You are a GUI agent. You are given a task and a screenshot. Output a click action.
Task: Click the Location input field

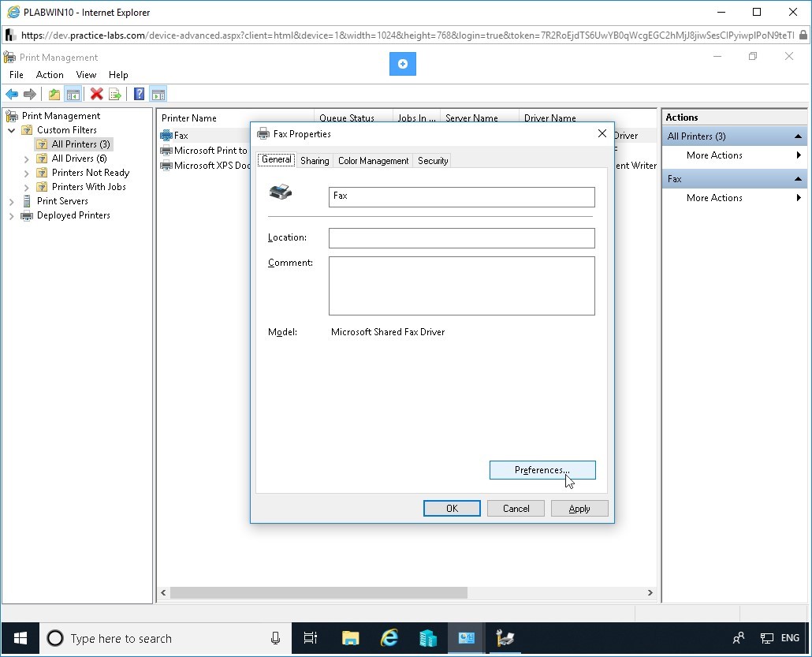click(x=461, y=238)
